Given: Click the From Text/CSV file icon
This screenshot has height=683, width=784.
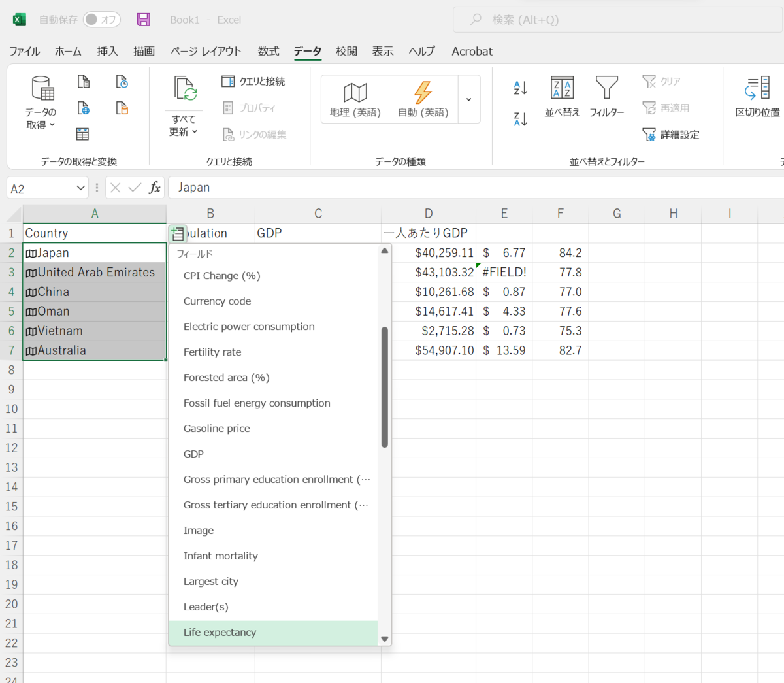Looking at the screenshot, I should [x=84, y=82].
